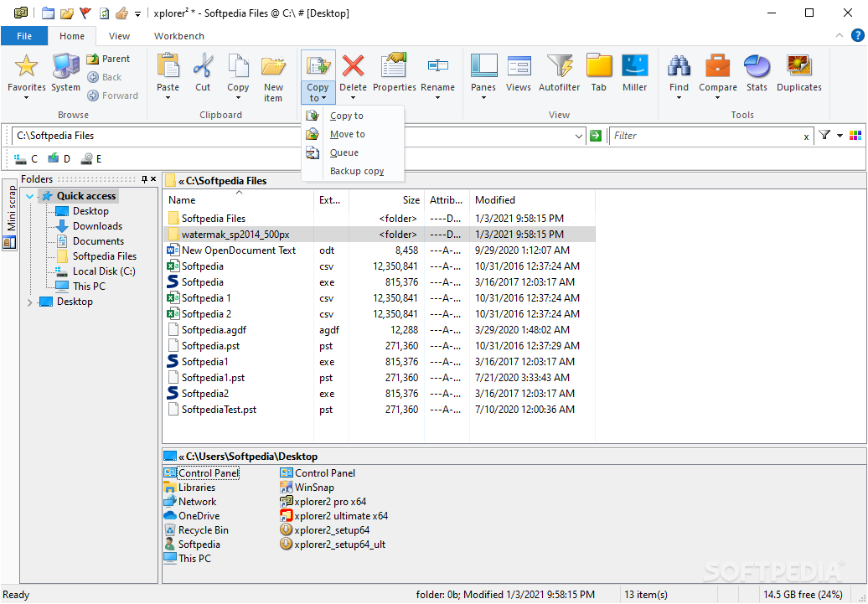The image size is (868, 604).
Task: Click the Find binoculars icon
Action: click(x=679, y=66)
